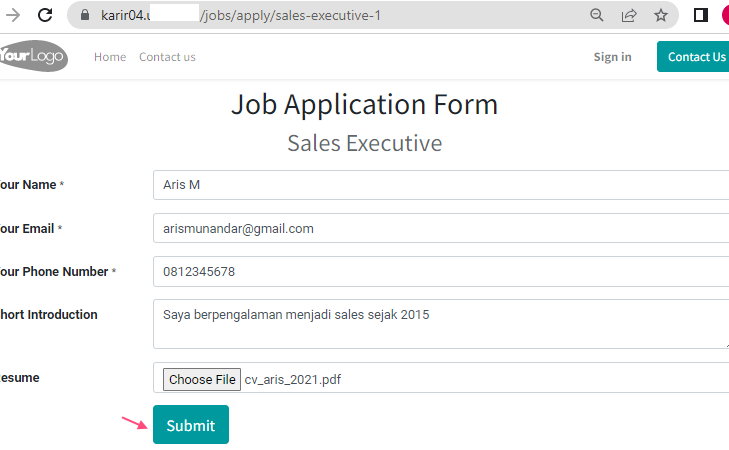Screen dimensions: 729x450
Task: Click the browser forward arrow
Action: pos(13,15)
